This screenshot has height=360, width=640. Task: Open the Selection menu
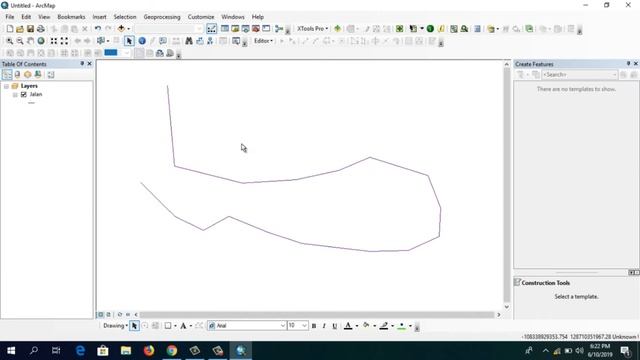point(125,17)
